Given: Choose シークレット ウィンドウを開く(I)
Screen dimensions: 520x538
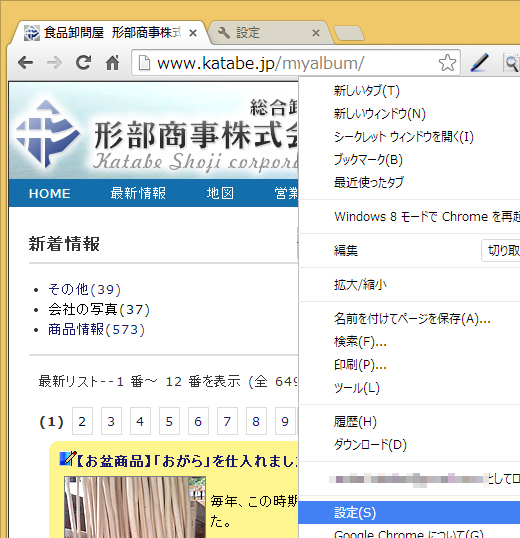Looking at the screenshot, I should 409,137.
